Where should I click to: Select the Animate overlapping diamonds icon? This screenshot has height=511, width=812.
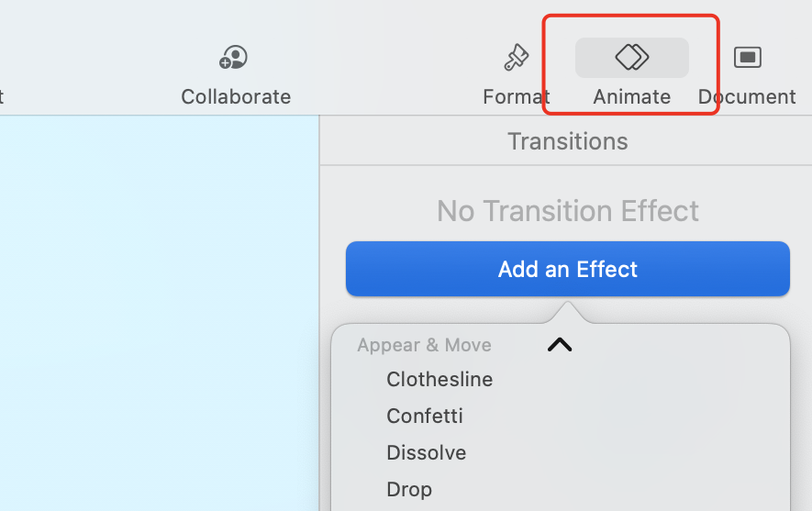point(632,57)
